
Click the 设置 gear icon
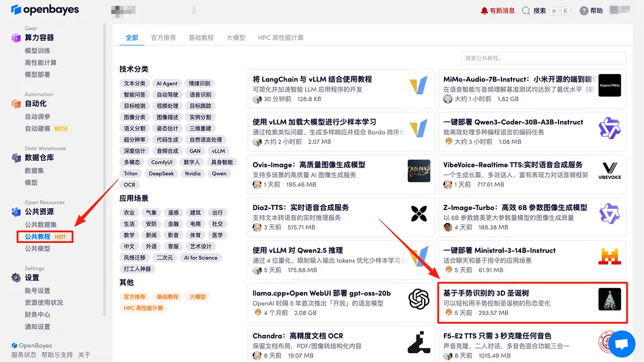[x=16, y=278]
